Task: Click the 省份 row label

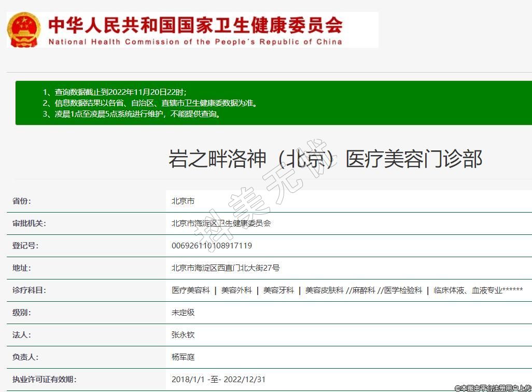Action: (22, 201)
